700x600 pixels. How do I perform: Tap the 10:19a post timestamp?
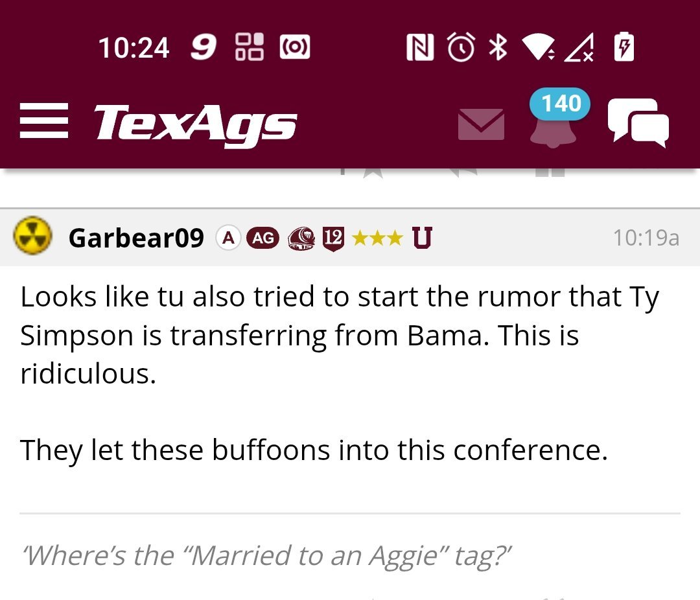click(646, 238)
